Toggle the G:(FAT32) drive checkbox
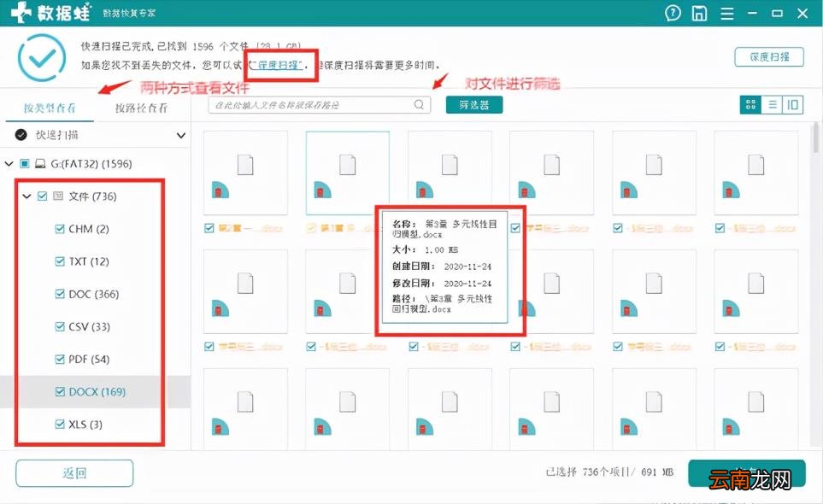Image resolution: width=823 pixels, height=504 pixels. pos(25,164)
